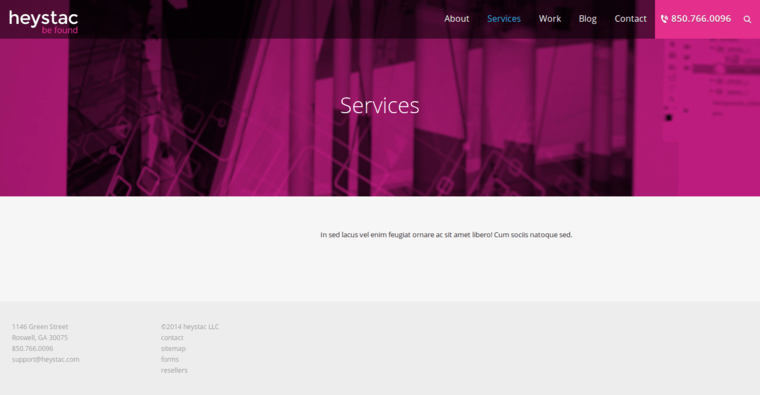Screen dimensions: 760x395
Task: Click the 1146 Green Street address line
Action: (40, 327)
